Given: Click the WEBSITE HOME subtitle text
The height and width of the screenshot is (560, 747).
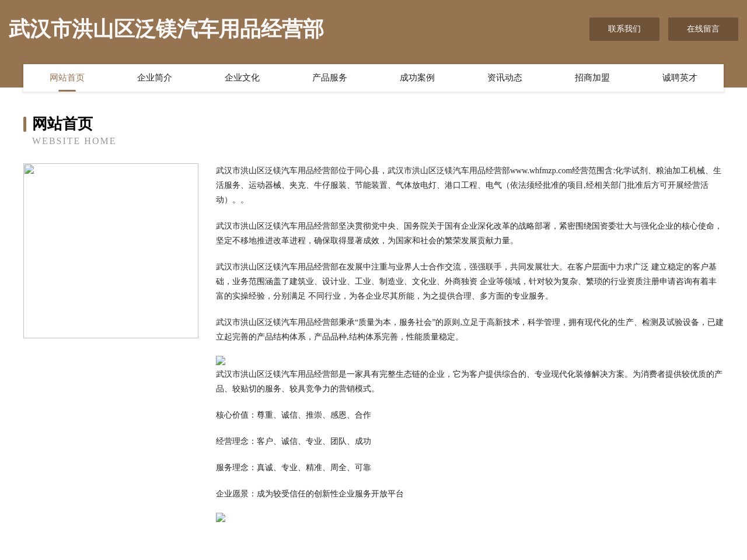Looking at the screenshot, I should [74, 141].
